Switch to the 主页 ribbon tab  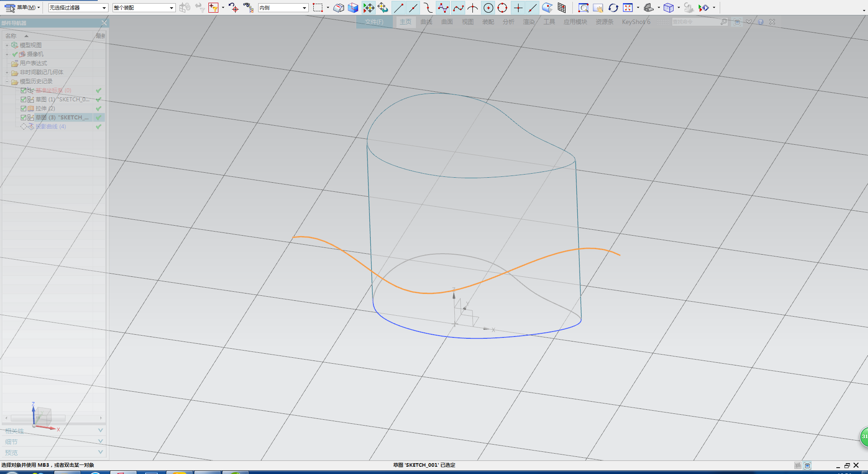[x=406, y=22]
